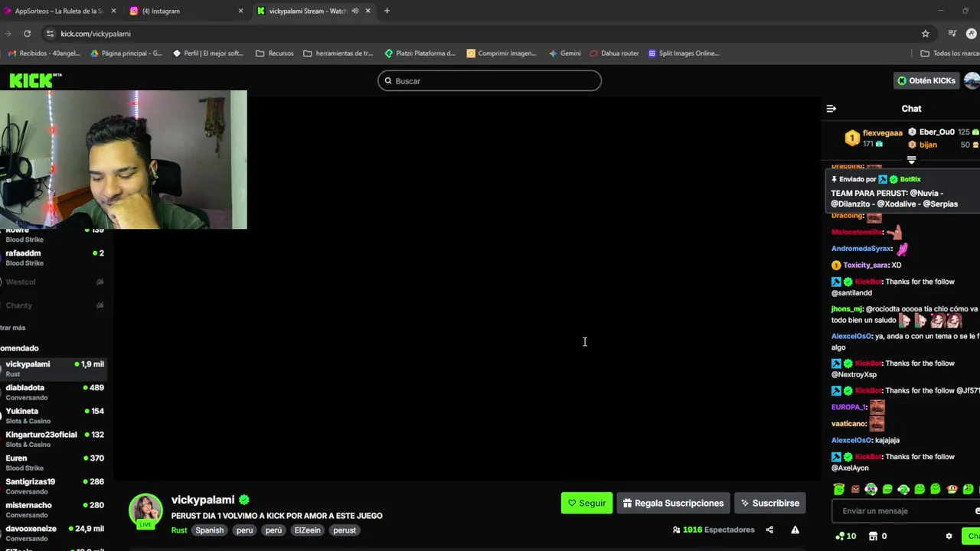Click the Kick logo
This screenshot has width=980, height=551.
[35, 80]
